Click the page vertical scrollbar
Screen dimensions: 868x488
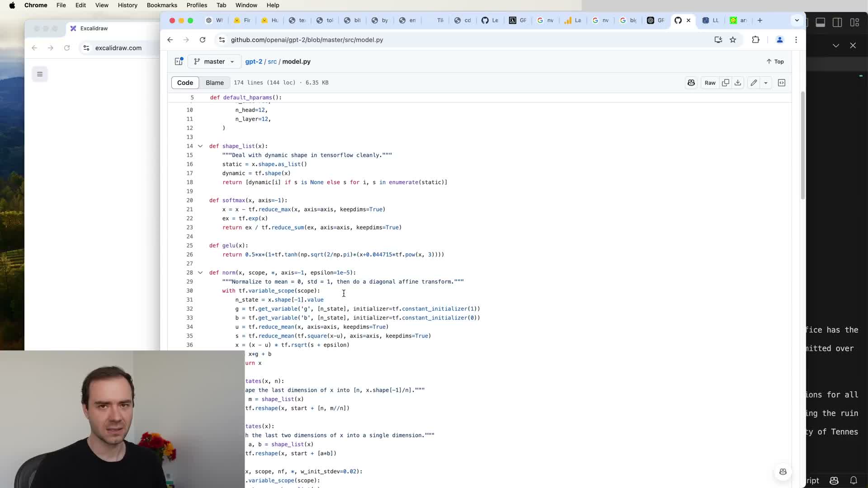803,145
